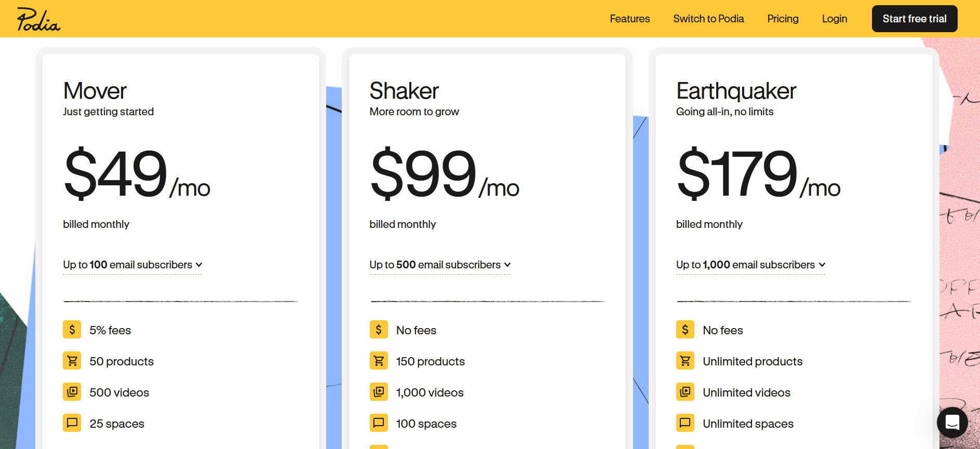The image size is (980, 449).
Task: Click the Shaker plan title
Action: point(404,91)
